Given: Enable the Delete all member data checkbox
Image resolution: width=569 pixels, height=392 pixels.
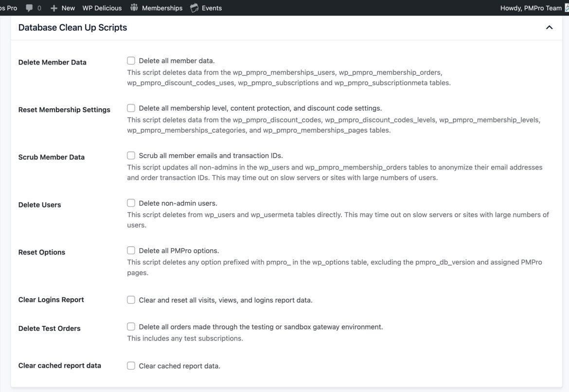Looking at the screenshot, I should (x=131, y=60).
